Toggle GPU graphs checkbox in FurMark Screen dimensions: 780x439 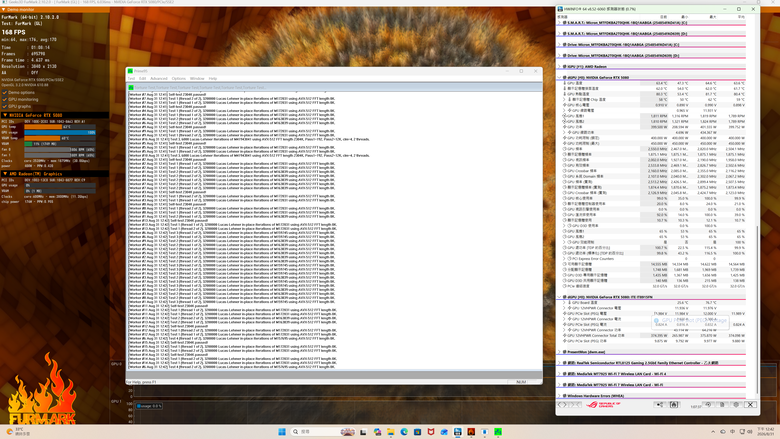[5, 106]
